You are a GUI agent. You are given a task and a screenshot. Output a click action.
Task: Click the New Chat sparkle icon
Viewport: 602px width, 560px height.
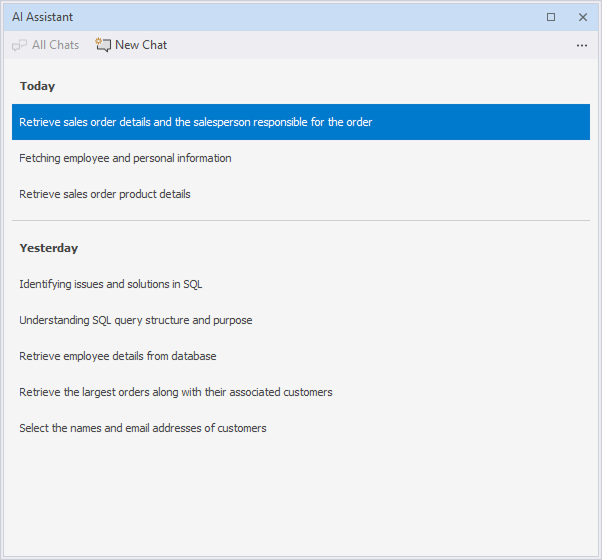click(103, 45)
